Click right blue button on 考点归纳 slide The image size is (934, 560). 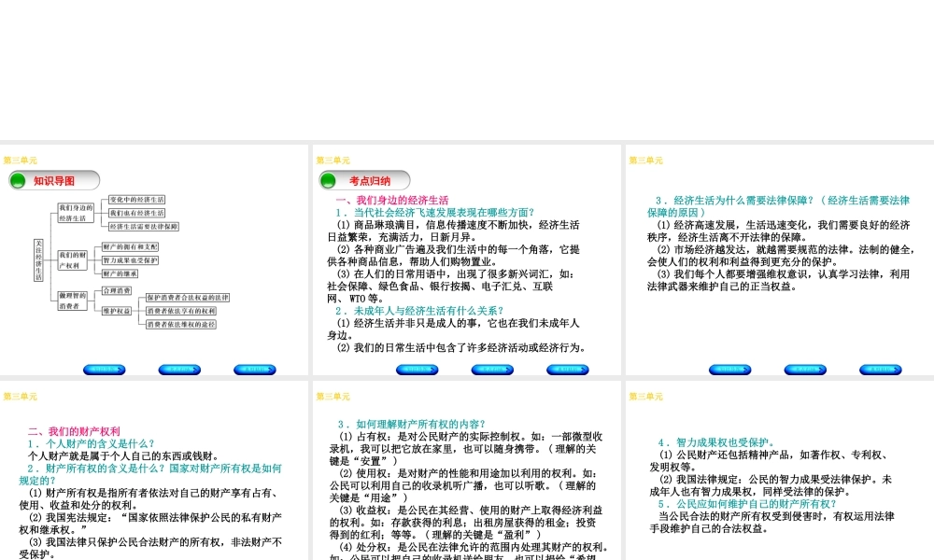[568, 370]
